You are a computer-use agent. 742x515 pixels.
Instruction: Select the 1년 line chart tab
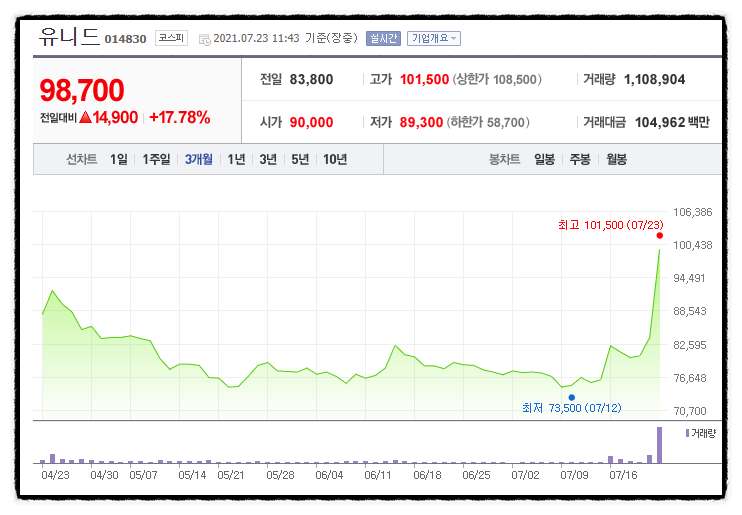236,160
